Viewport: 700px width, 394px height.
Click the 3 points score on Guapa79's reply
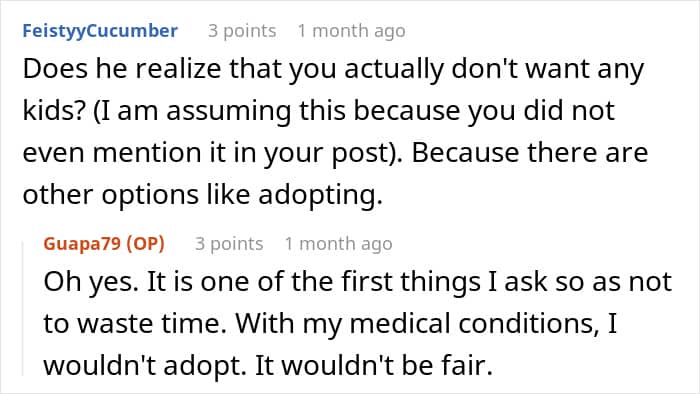click(x=229, y=244)
